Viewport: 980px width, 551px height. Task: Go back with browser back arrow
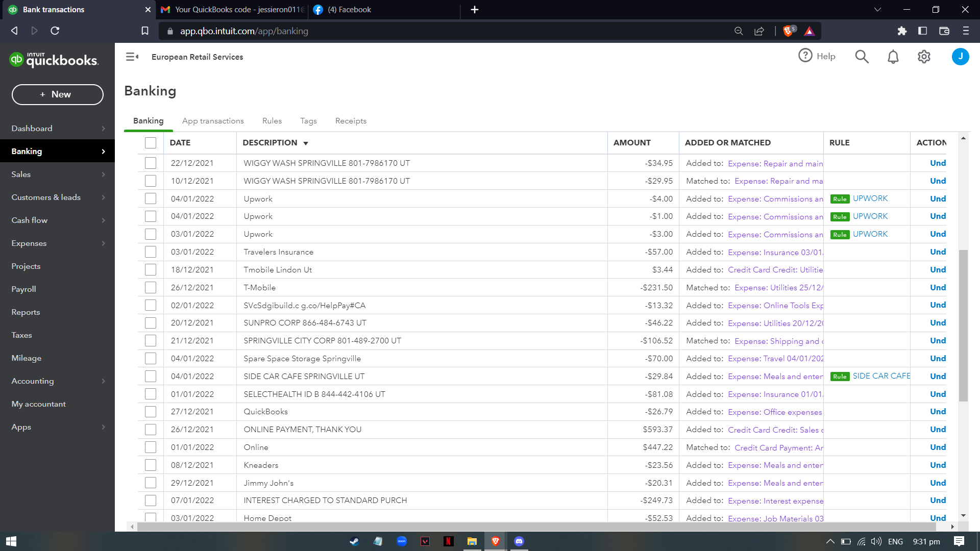[14, 31]
